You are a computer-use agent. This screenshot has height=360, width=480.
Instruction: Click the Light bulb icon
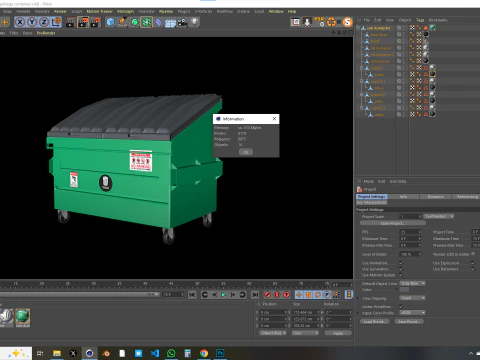(195, 22)
